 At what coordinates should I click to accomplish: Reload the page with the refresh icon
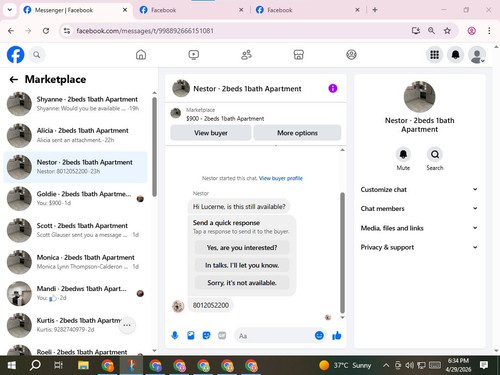coord(46,31)
